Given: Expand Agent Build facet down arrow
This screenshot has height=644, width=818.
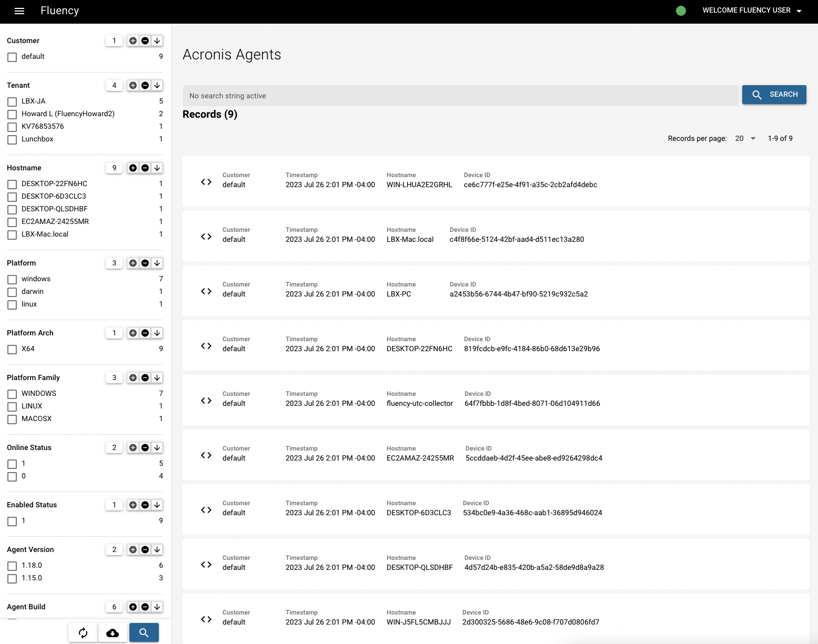Looking at the screenshot, I should (x=157, y=607).
